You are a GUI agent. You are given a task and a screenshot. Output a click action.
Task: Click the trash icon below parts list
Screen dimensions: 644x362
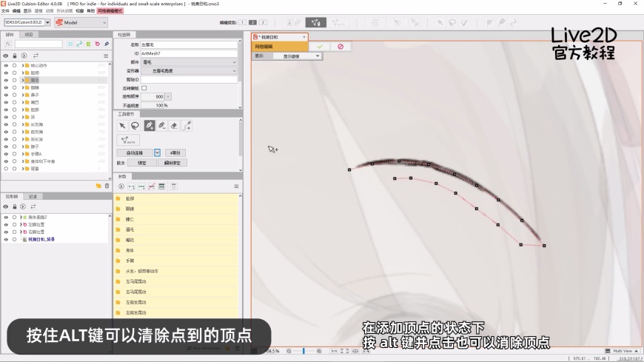[x=107, y=186]
